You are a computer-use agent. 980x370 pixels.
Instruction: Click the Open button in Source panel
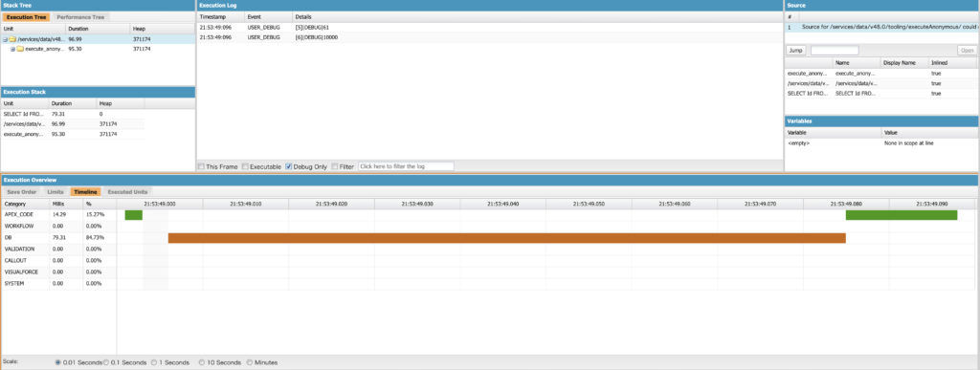(967, 51)
